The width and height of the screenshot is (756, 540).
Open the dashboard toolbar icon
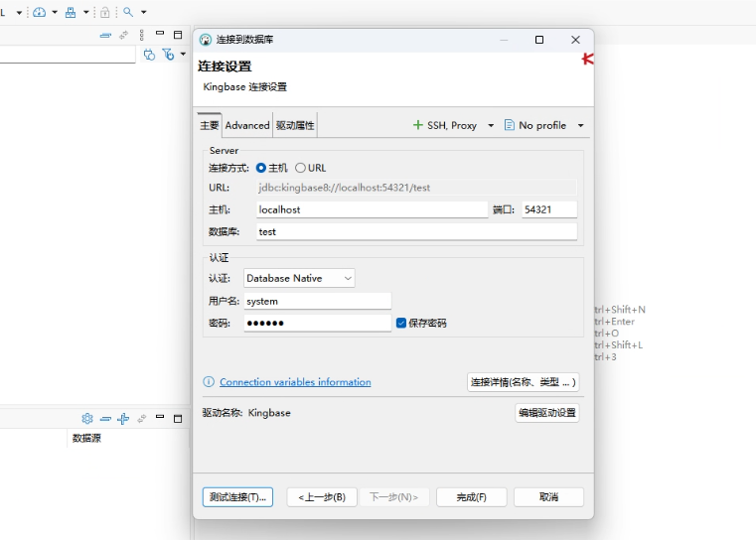click(x=40, y=12)
